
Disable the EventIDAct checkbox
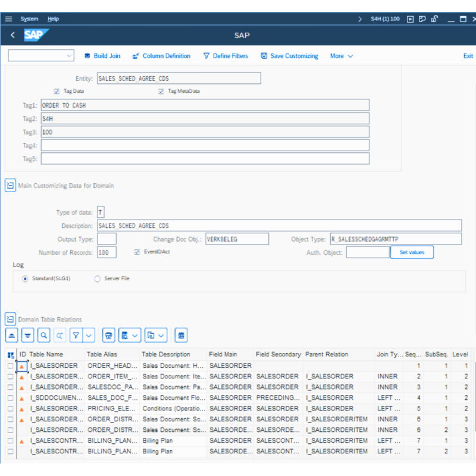click(137, 252)
